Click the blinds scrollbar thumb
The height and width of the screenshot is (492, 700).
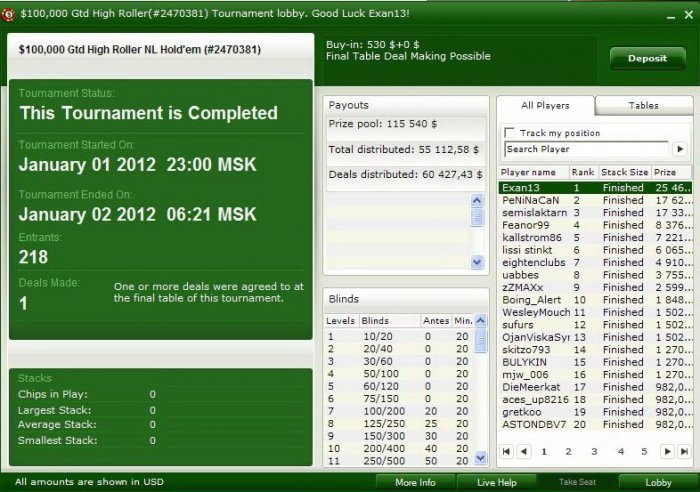(x=481, y=341)
